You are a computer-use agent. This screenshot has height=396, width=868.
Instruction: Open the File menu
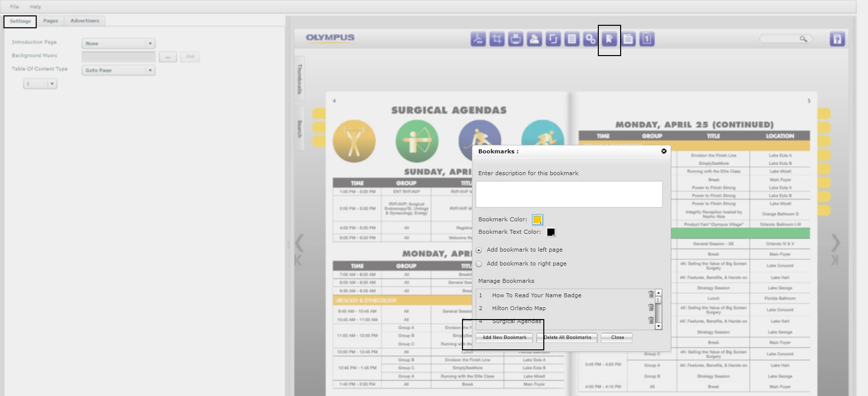click(x=14, y=7)
